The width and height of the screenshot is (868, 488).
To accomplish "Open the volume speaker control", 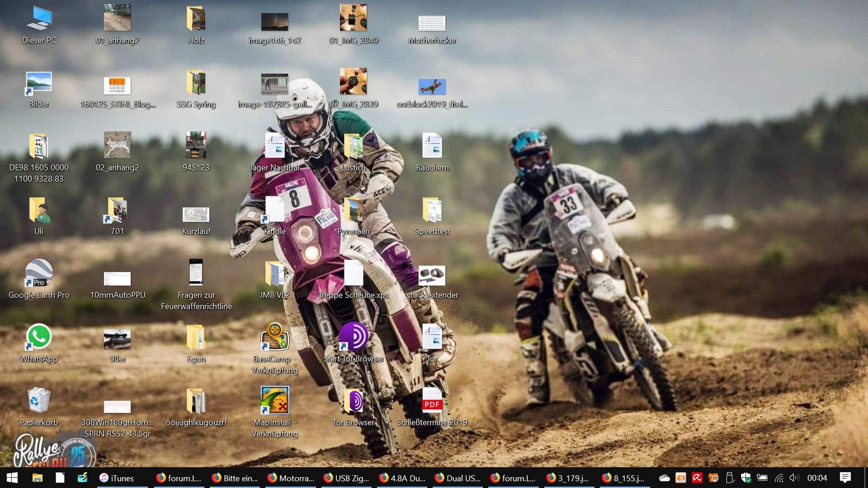I will (x=794, y=478).
